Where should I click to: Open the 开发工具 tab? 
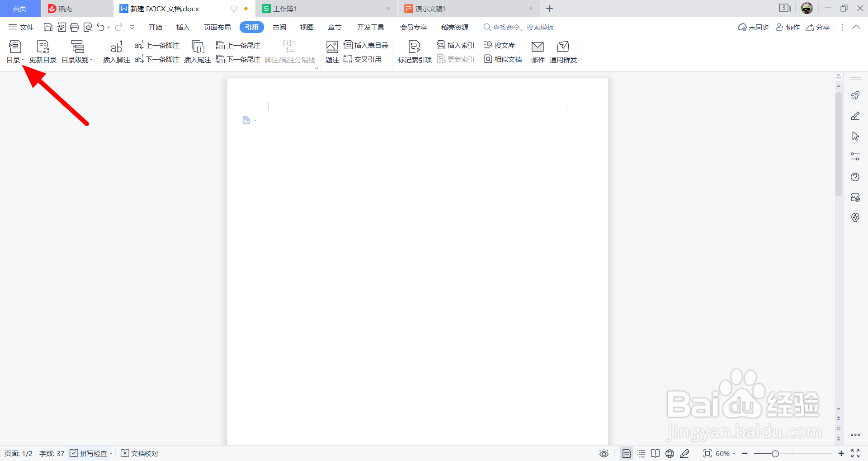tap(371, 27)
